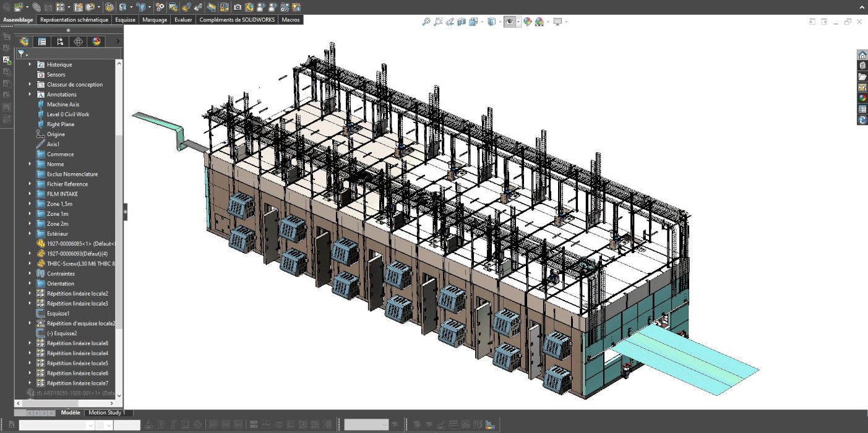Open the Evaluer ribbon tab
Image resolution: width=868 pixels, height=433 pixels.
[183, 20]
